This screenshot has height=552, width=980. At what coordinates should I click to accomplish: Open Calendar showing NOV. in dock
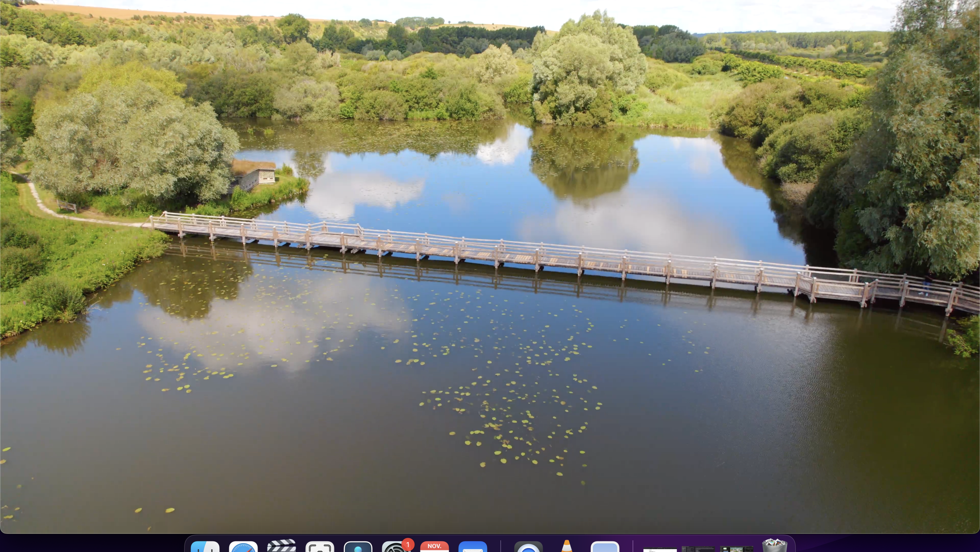pos(435,547)
